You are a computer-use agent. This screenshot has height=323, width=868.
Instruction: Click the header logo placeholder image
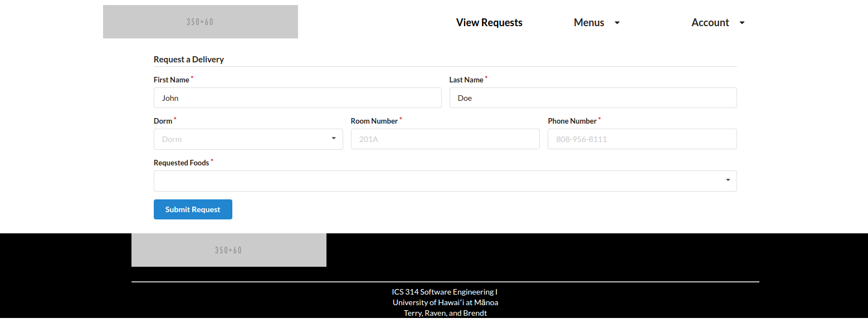pos(201,22)
